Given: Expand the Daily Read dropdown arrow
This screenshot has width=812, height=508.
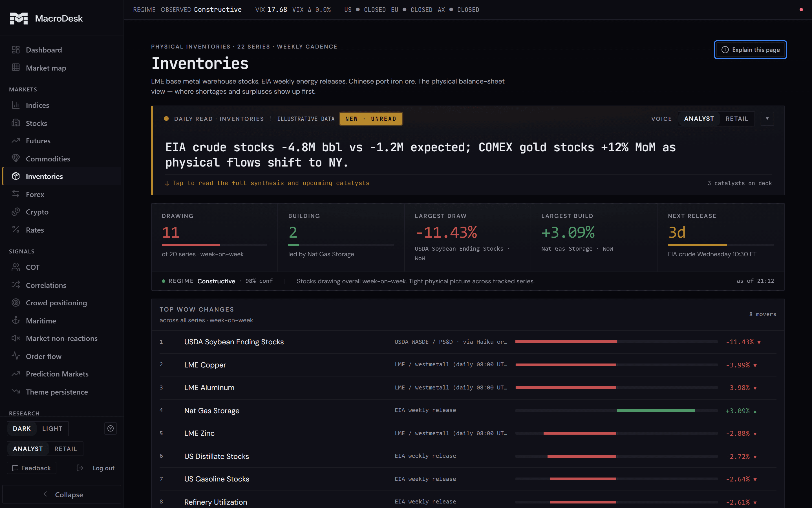Looking at the screenshot, I should pos(767,119).
